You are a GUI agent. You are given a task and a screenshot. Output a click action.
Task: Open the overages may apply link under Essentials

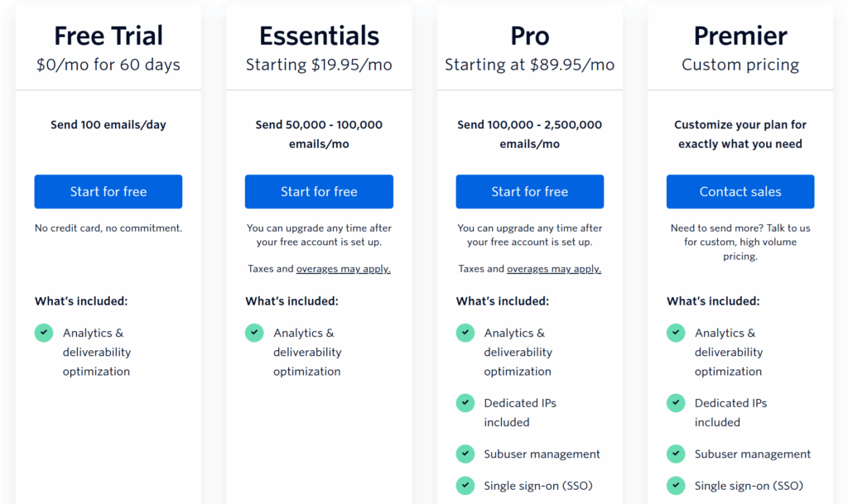click(343, 269)
